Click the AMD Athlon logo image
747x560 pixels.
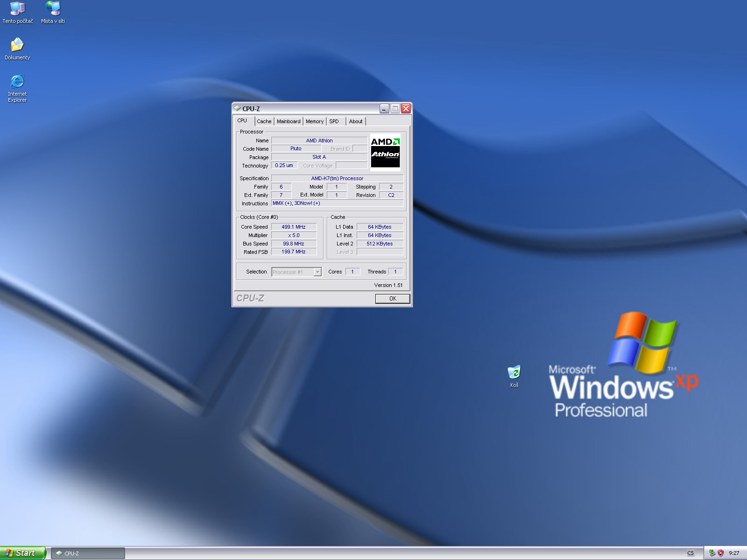coord(385,152)
